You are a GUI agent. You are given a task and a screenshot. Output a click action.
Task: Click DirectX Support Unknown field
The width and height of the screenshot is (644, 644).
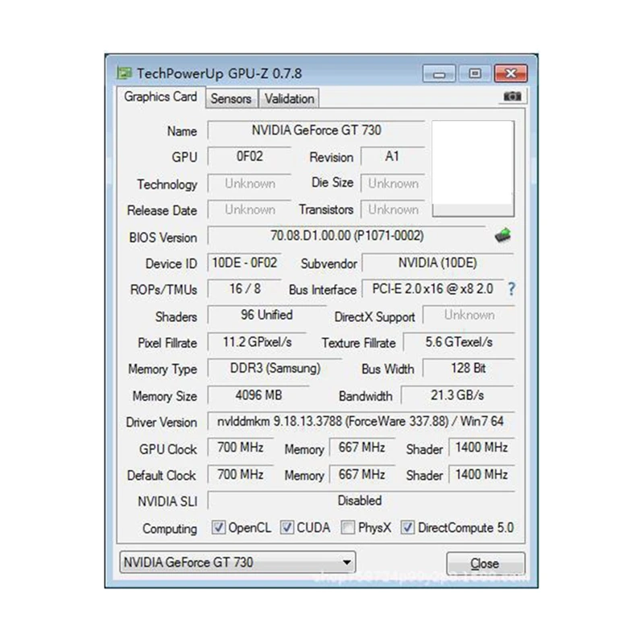pyautogui.click(x=469, y=316)
